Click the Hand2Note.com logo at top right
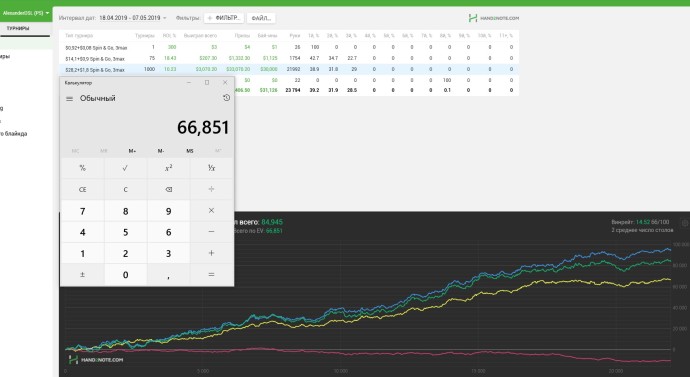The image size is (690, 377). (494, 18)
